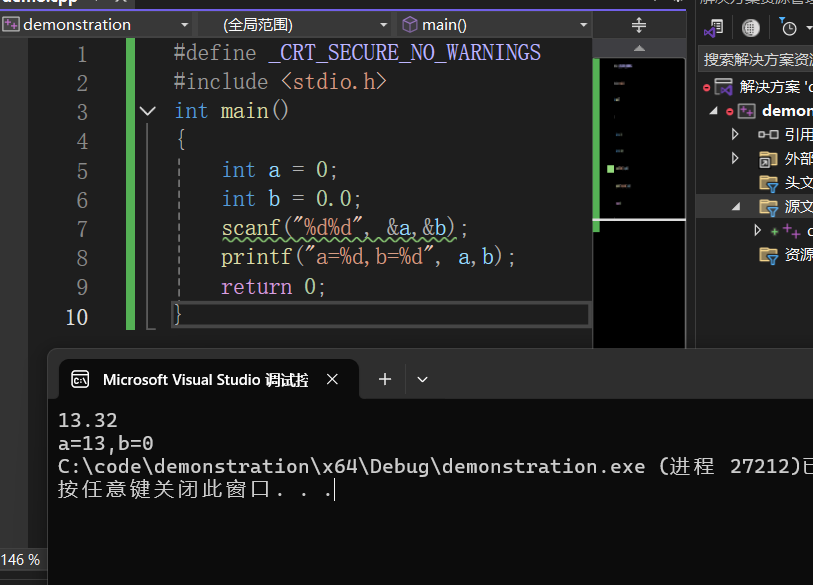Click the scroll up arrow above the minimap
The image size is (813, 585).
(x=639, y=48)
